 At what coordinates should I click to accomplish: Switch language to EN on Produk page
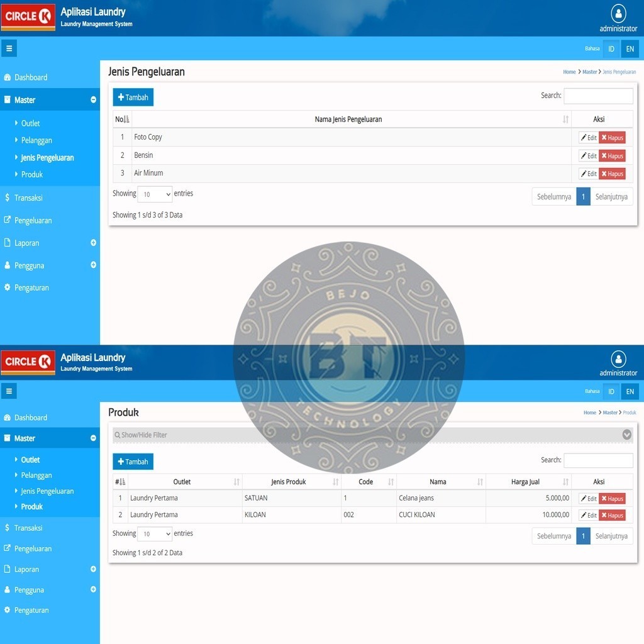630,391
